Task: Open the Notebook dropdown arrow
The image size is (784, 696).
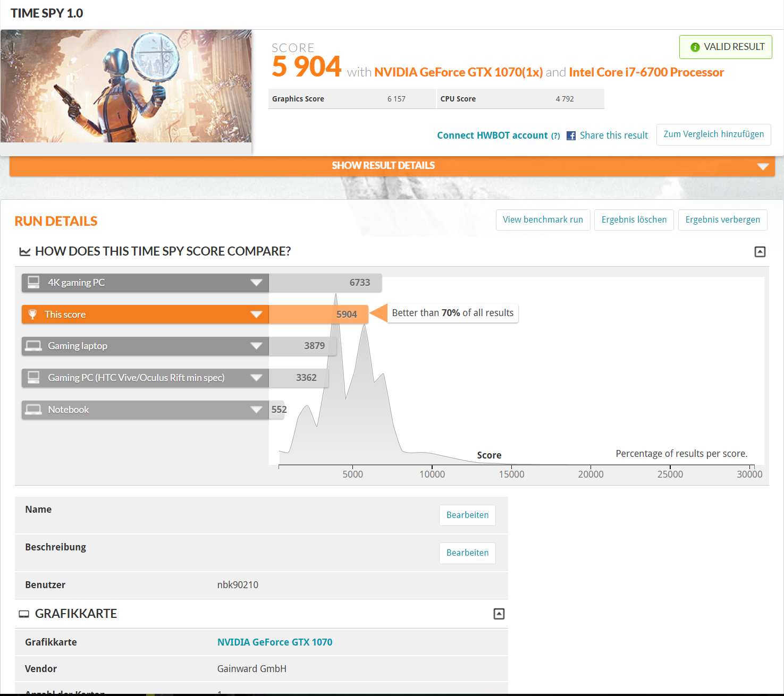Action: tap(256, 410)
